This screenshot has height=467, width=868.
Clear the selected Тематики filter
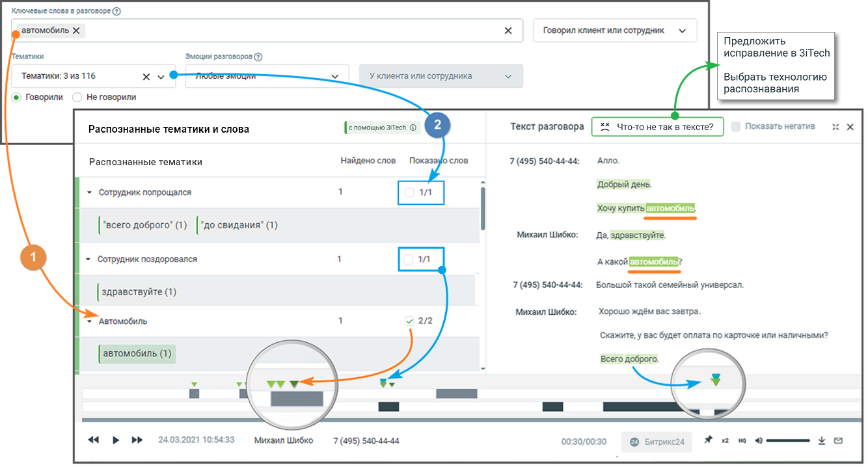pos(146,77)
